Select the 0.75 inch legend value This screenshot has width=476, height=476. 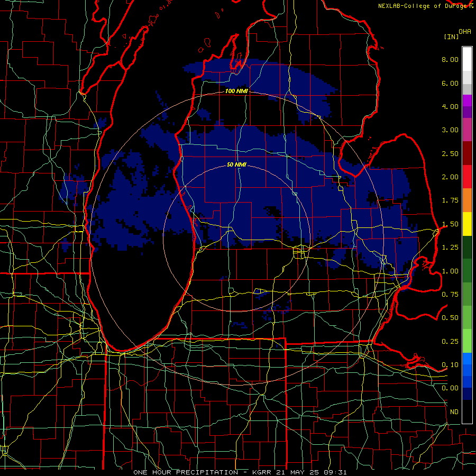coord(450,295)
